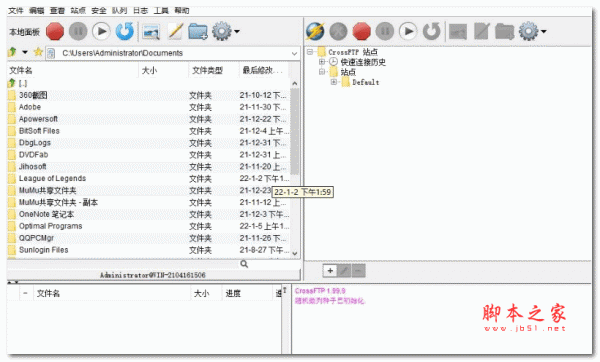Collapse the CrossFTP 站点 root tree node
This screenshot has width=600, height=362.
[x=310, y=52]
